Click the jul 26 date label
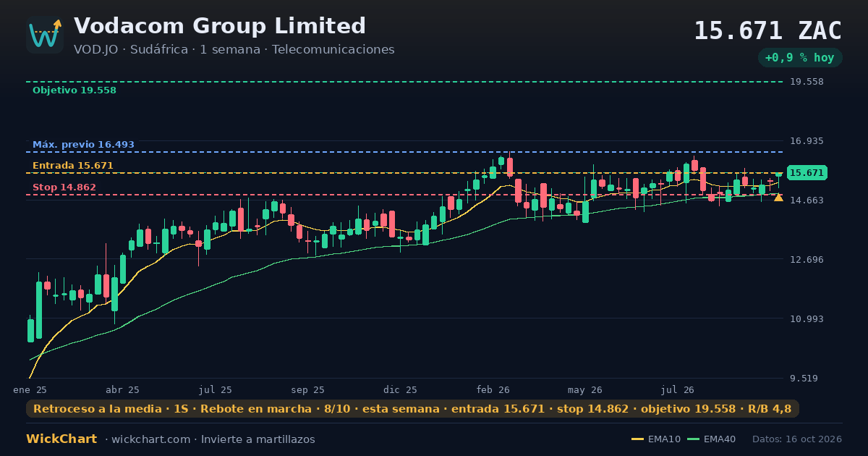Image resolution: width=868 pixels, height=456 pixels. [x=678, y=390]
